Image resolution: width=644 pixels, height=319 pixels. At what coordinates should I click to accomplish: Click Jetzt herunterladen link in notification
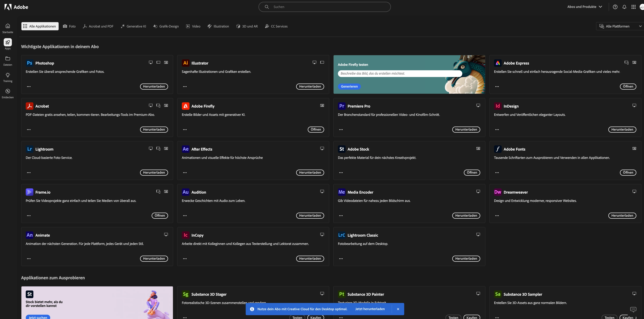370,309
